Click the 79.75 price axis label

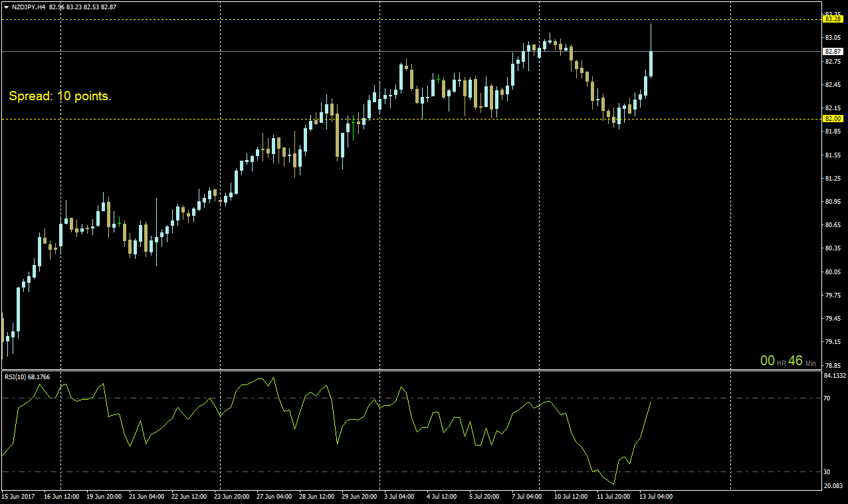coord(831,295)
